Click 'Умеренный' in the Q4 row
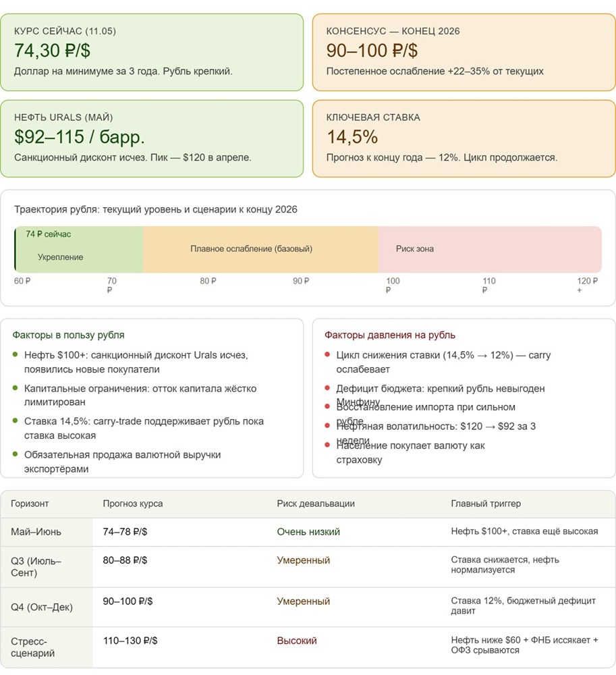Viewport: 616px width, 675px height. tap(303, 601)
